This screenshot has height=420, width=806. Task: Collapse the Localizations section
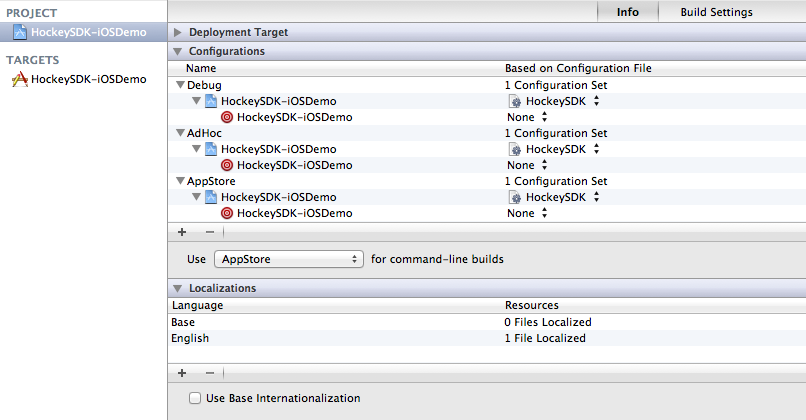[x=178, y=288]
